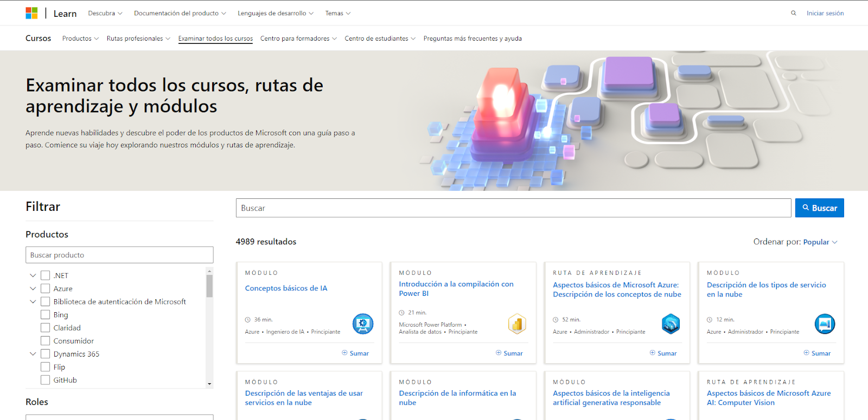Click the 4989 resultados text
The height and width of the screenshot is (420, 868).
point(266,242)
